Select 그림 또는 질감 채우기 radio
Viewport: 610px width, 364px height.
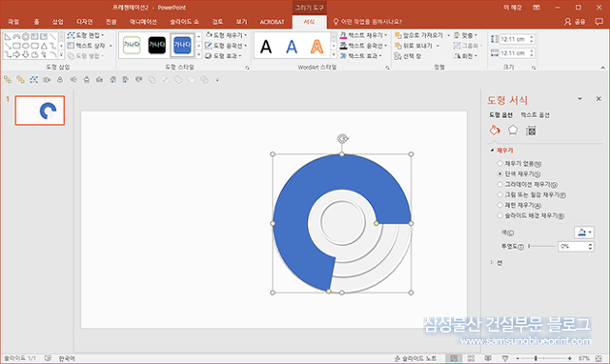pyautogui.click(x=500, y=195)
